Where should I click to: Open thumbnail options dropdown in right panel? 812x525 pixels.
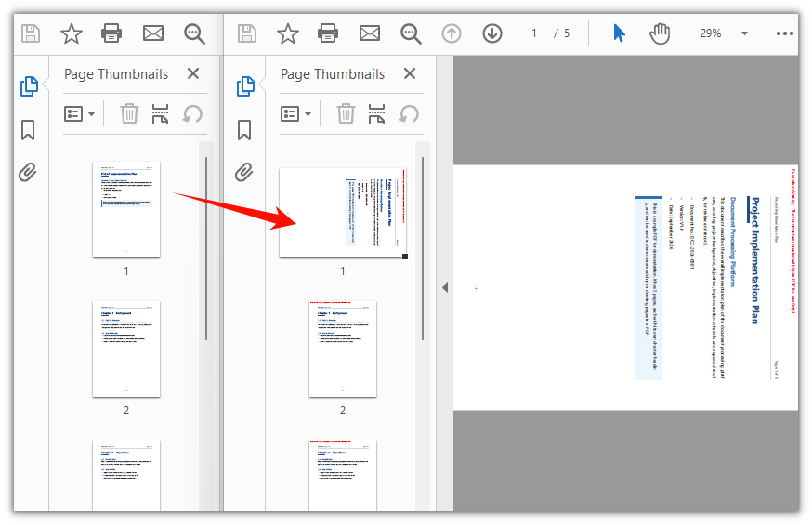tap(295, 114)
